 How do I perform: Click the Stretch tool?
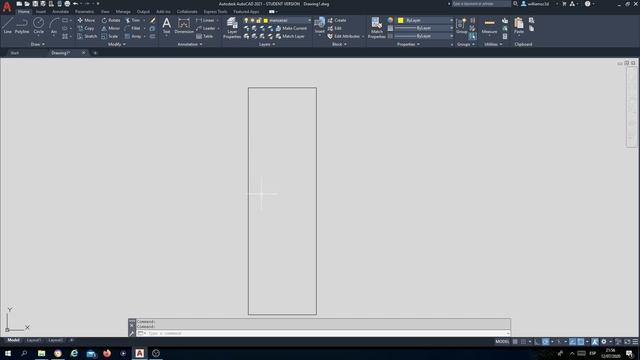[87, 36]
